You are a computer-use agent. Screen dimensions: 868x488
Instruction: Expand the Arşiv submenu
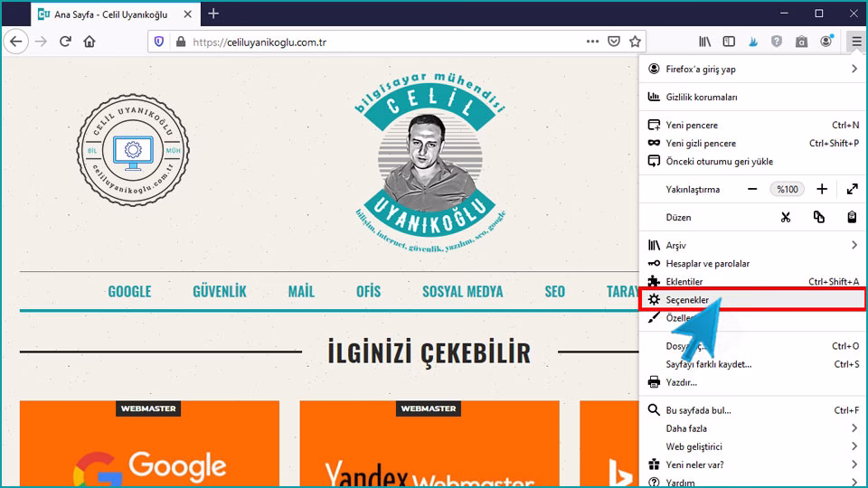pos(753,245)
